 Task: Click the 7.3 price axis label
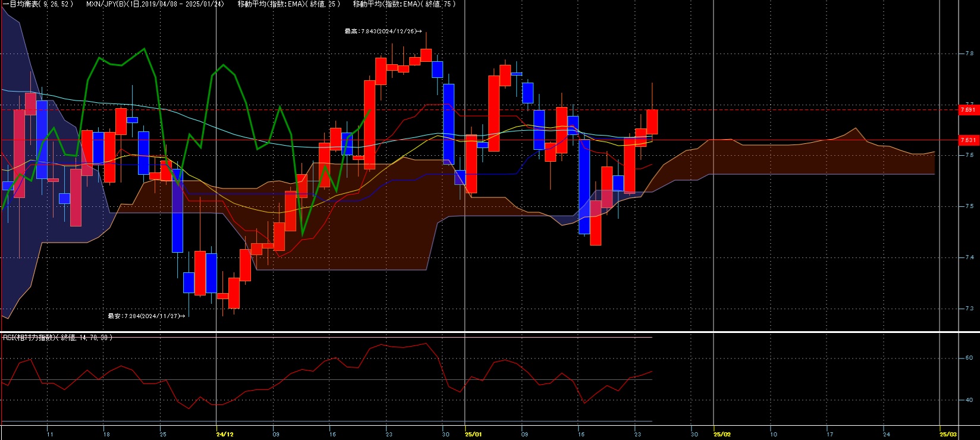969,309
